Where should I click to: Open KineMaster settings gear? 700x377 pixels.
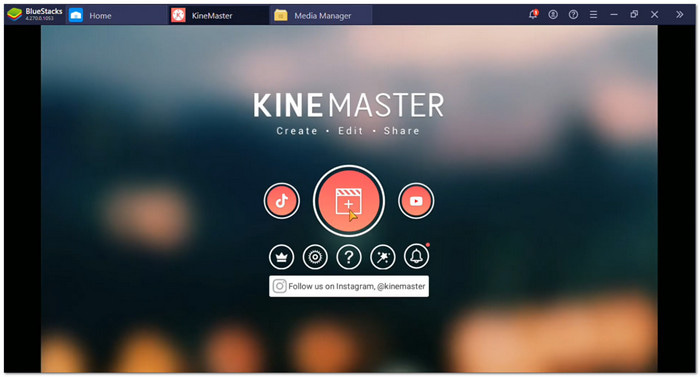[x=315, y=257]
